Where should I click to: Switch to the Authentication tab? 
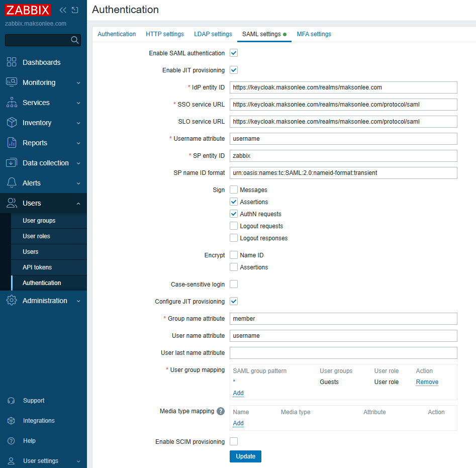pos(117,34)
